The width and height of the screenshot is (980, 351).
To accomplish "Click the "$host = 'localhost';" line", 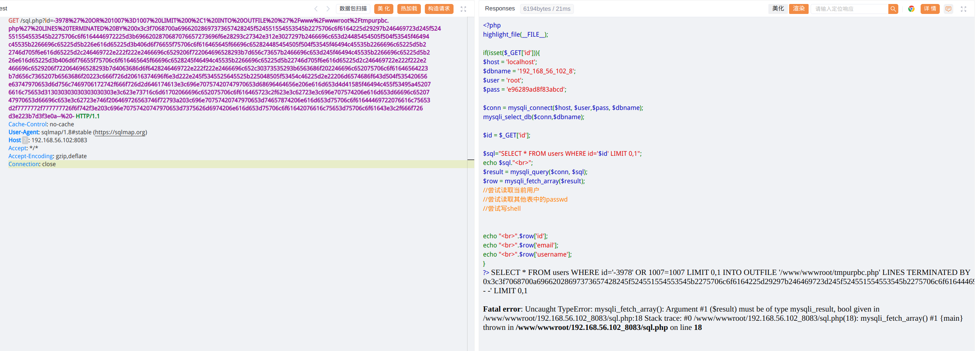I will coord(510,62).
